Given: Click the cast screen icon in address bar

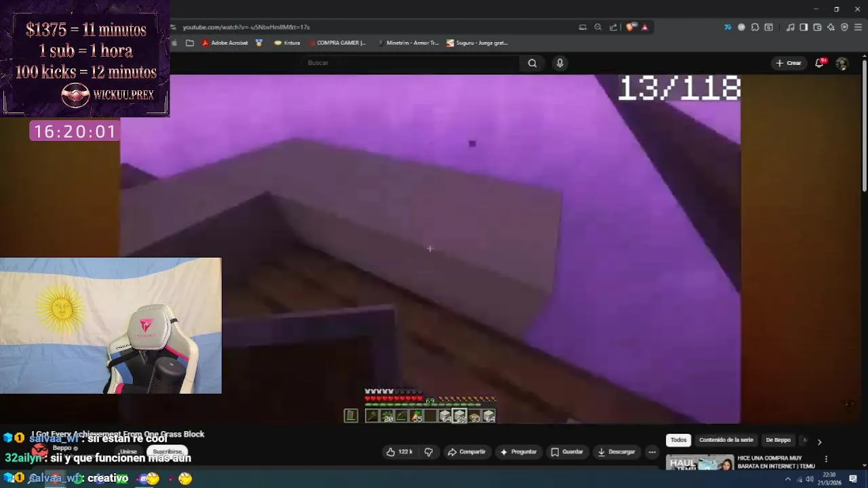Looking at the screenshot, I should pos(583,27).
